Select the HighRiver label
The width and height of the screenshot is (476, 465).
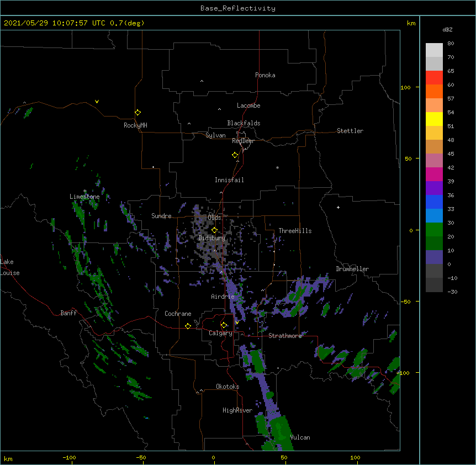pyautogui.click(x=237, y=410)
